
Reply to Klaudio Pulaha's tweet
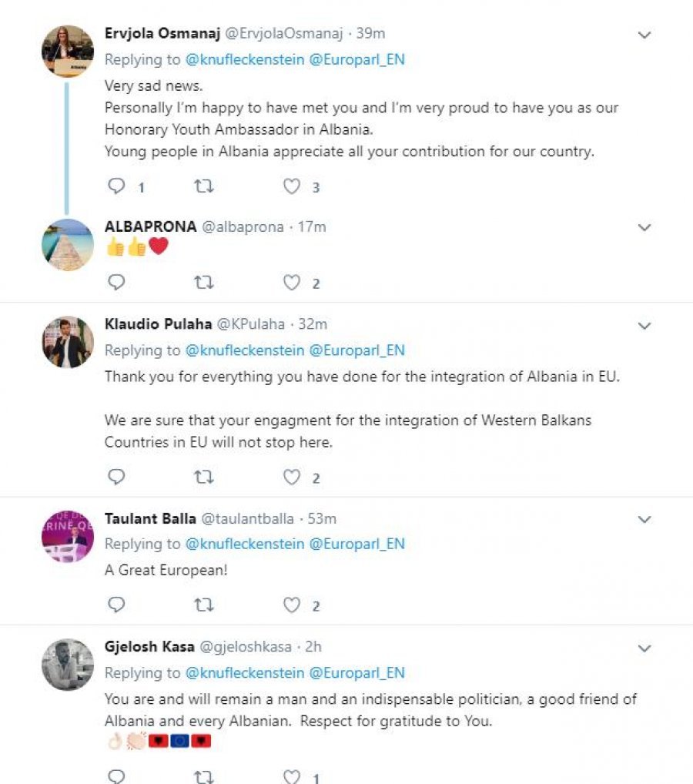coord(116,477)
